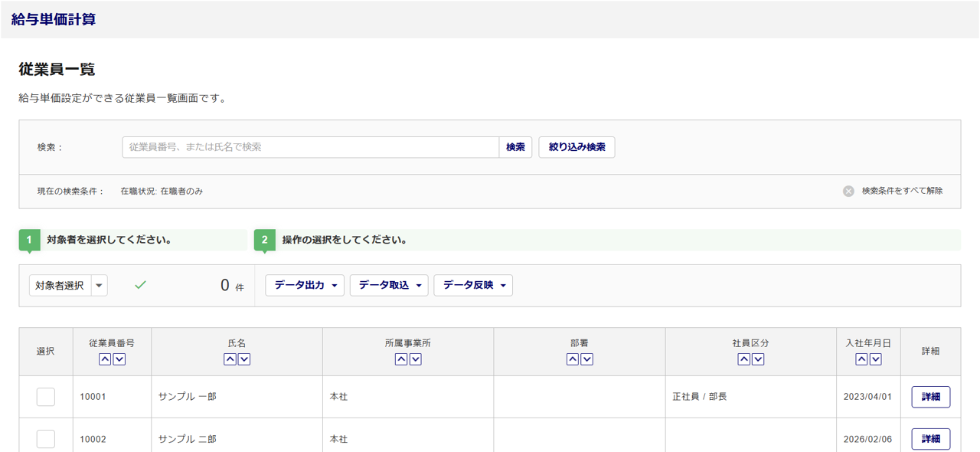Viewport: 980px width, 452px height.
Task: Click the 給与単価計算 header title
Action: [x=54, y=20]
